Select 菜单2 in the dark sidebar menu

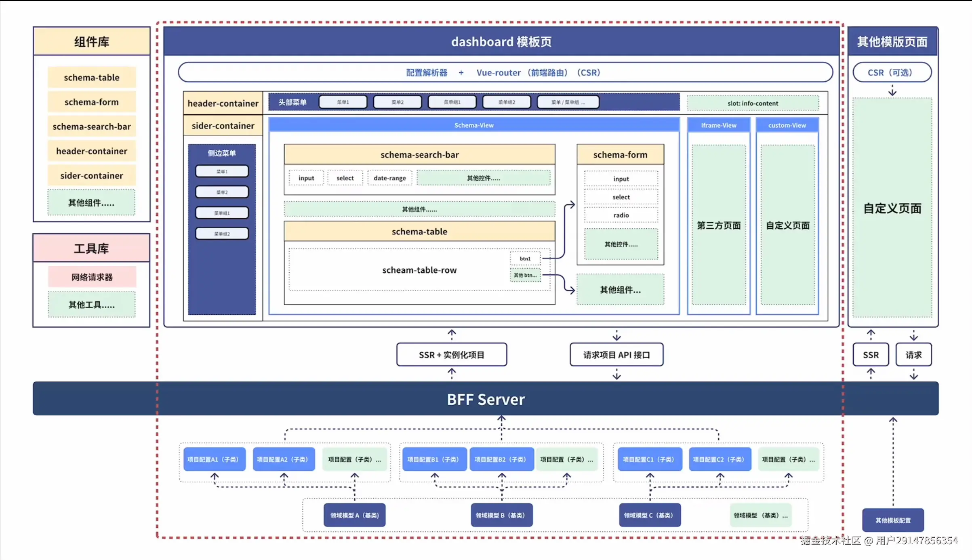click(222, 192)
